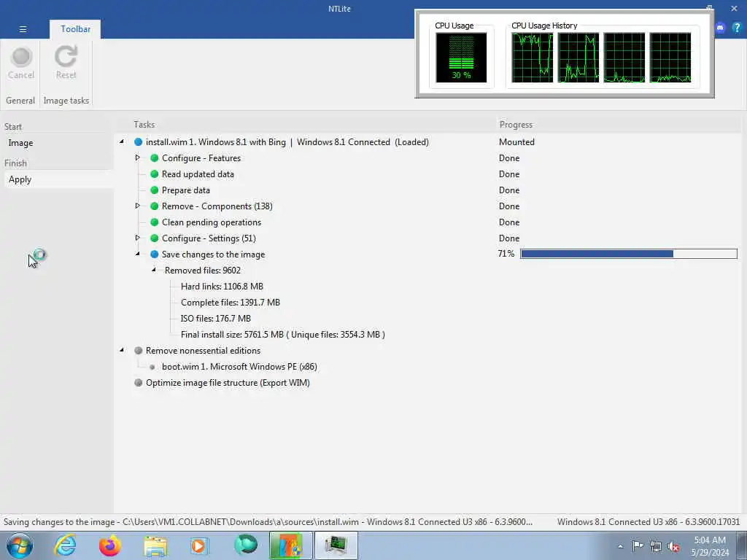Click the Cancel icon in the toolbar
Viewport: 747px width, 560px height.
click(21, 57)
